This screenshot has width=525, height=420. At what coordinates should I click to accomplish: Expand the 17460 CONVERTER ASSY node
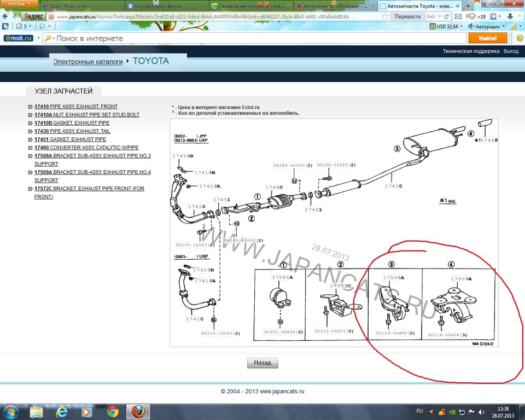tap(30, 148)
